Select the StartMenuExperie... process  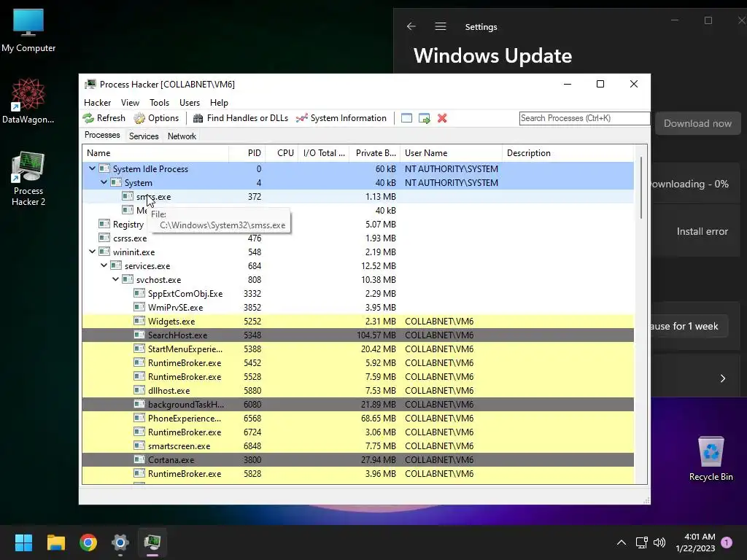click(x=357, y=349)
